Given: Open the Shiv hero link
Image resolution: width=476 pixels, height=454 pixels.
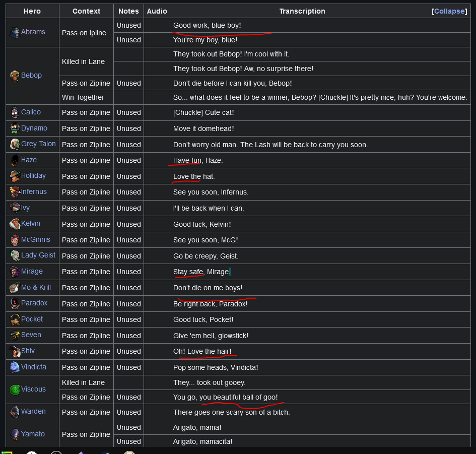Looking at the screenshot, I should click(x=28, y=351).
